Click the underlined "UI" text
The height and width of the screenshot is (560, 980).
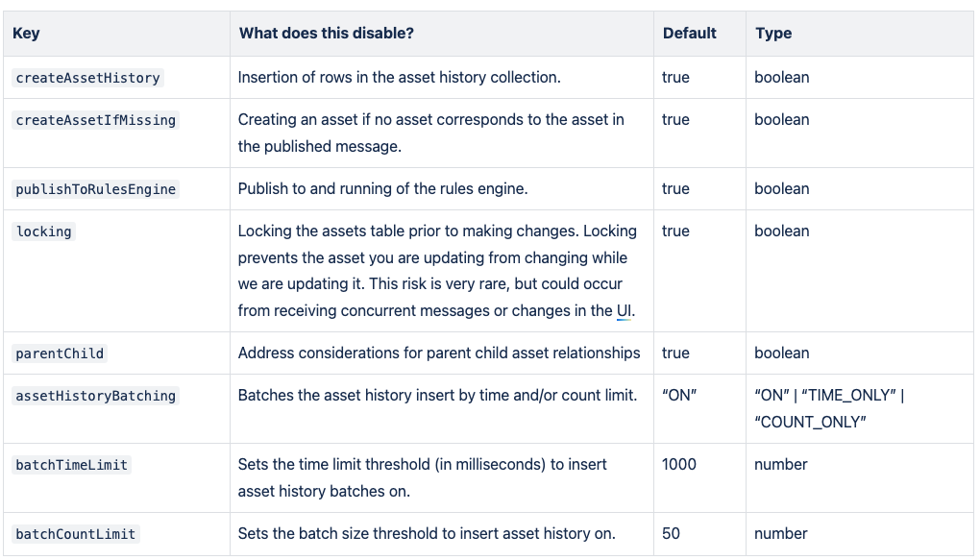tap(625, 310)
